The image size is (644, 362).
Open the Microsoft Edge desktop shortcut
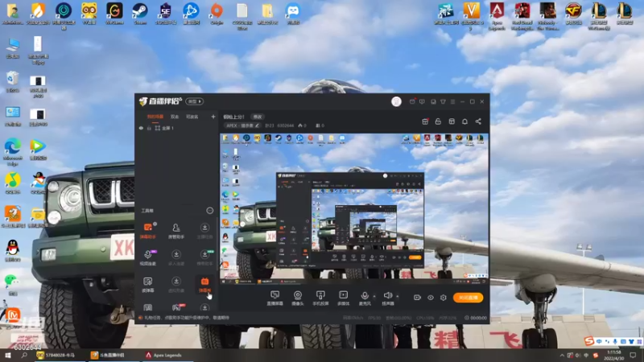[x=13, y=152]
